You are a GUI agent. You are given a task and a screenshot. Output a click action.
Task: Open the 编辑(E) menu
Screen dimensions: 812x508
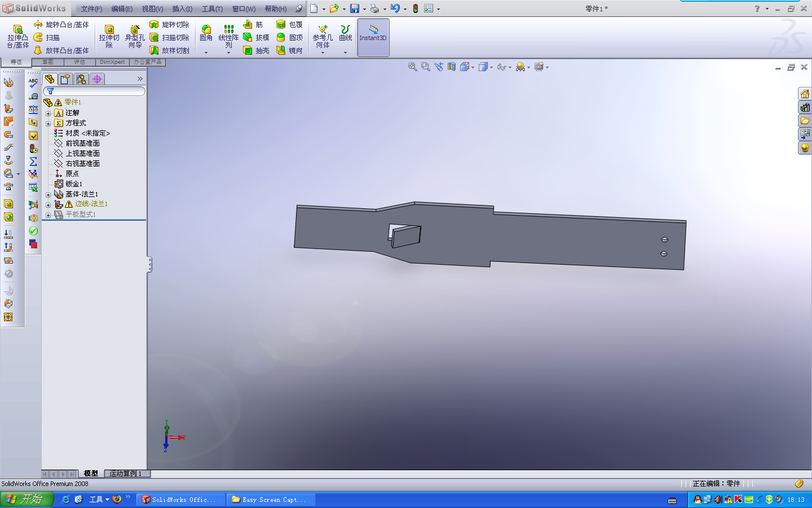pos(122,9)
